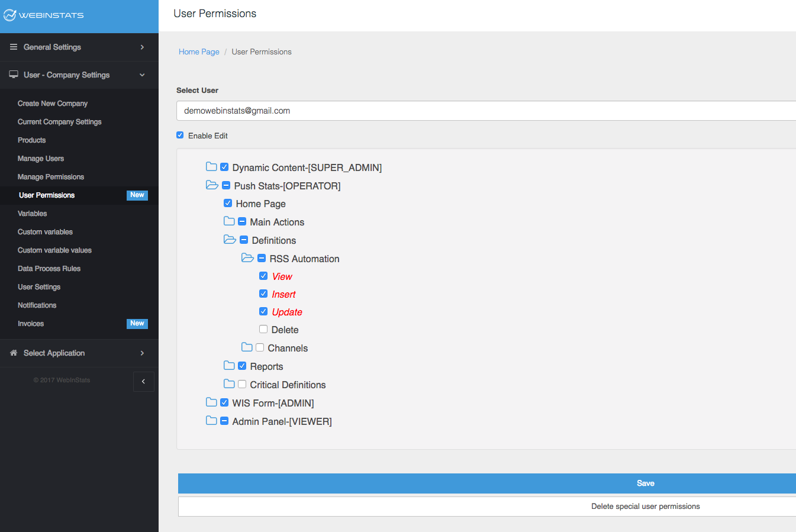Click the RSS Automation open folder icon

[247, 258]
